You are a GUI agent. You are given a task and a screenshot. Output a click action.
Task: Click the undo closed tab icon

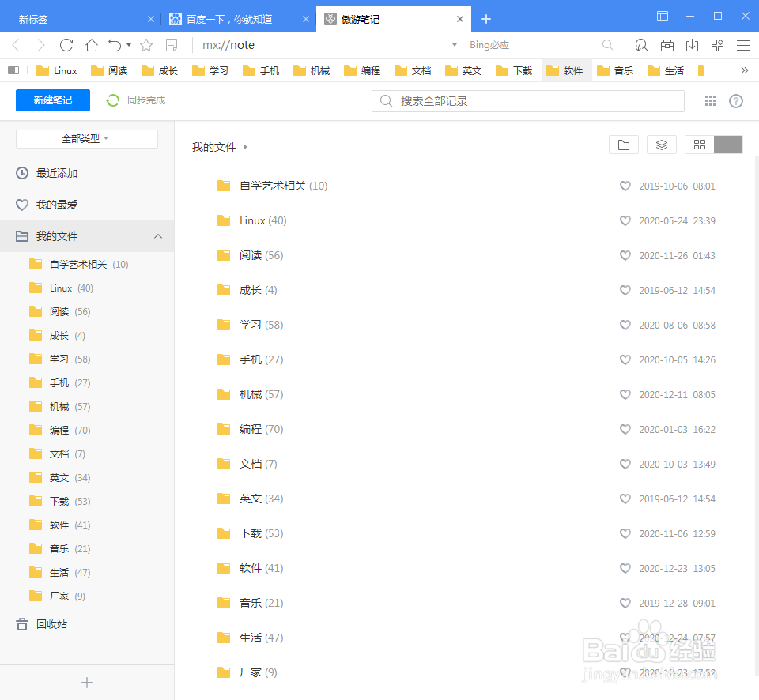pos(115,46)
